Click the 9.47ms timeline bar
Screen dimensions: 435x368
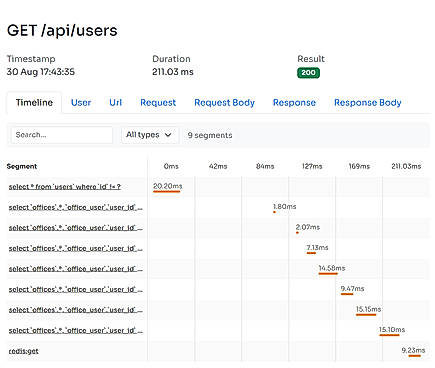tap(347, 294)
